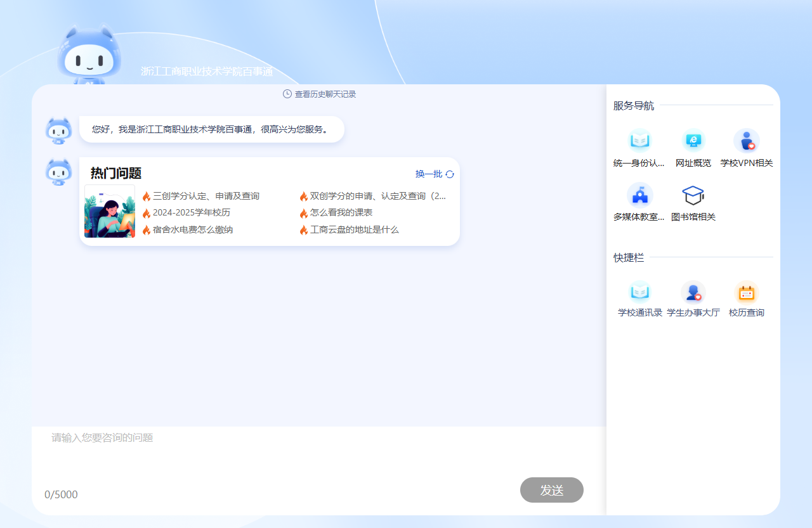812x528 pixels.
Task: Open the 校历查询 calendar icon
Action: [747, 292]
